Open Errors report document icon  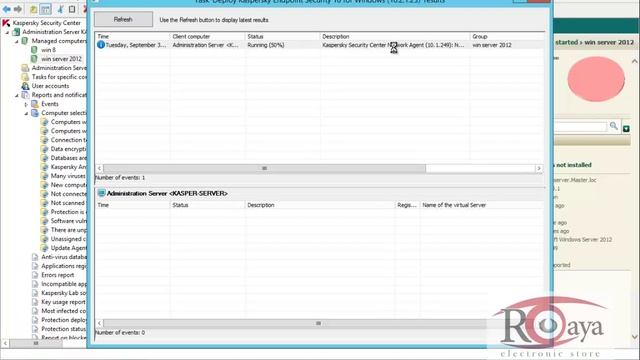point(35,275)
